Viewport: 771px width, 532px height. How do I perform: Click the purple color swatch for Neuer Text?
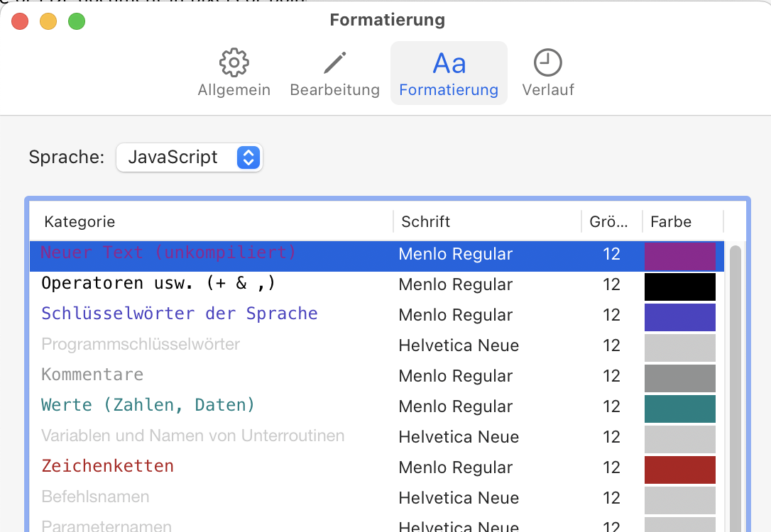click(679, 256)
